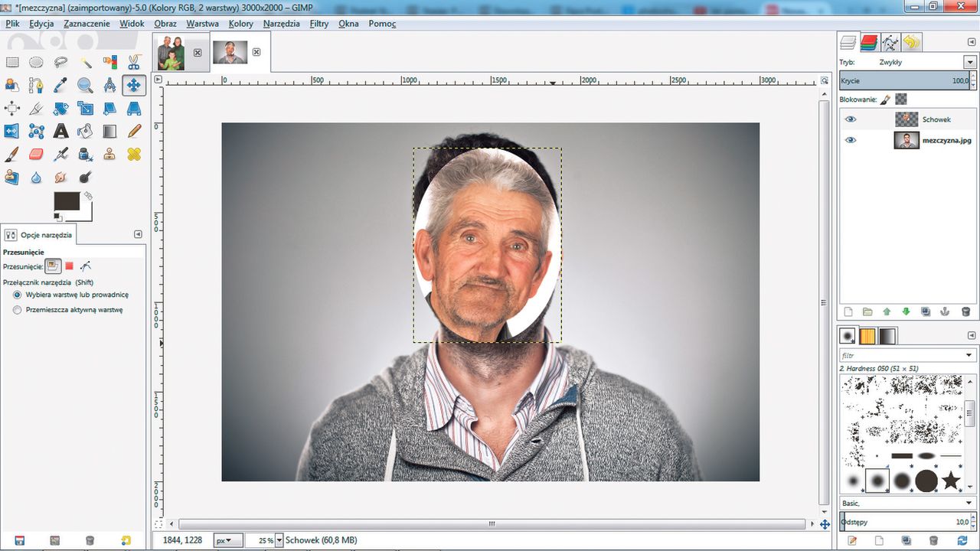Hide the mezczyzna.jpg layer
Viewport: 980px width, 551px height.
click(x=851, y=140)
